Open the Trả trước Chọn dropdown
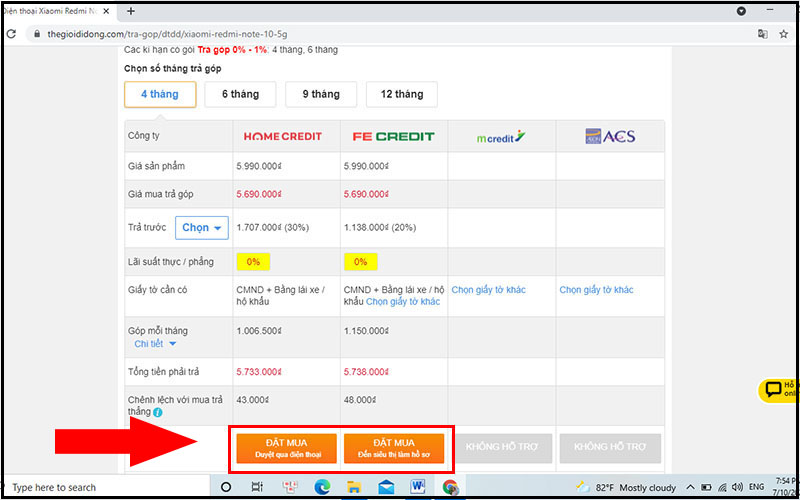The width and height of the screenshot is (800, 500). click(202, 227)
